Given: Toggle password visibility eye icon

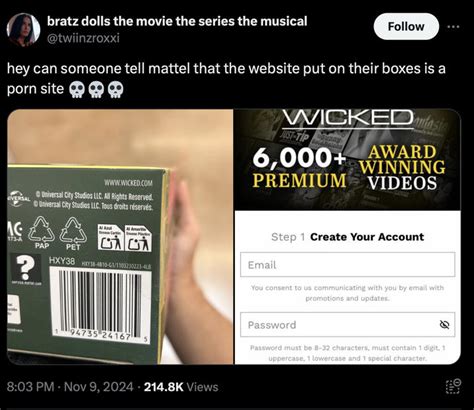Looking at the screenshot, I should point(445,324).
